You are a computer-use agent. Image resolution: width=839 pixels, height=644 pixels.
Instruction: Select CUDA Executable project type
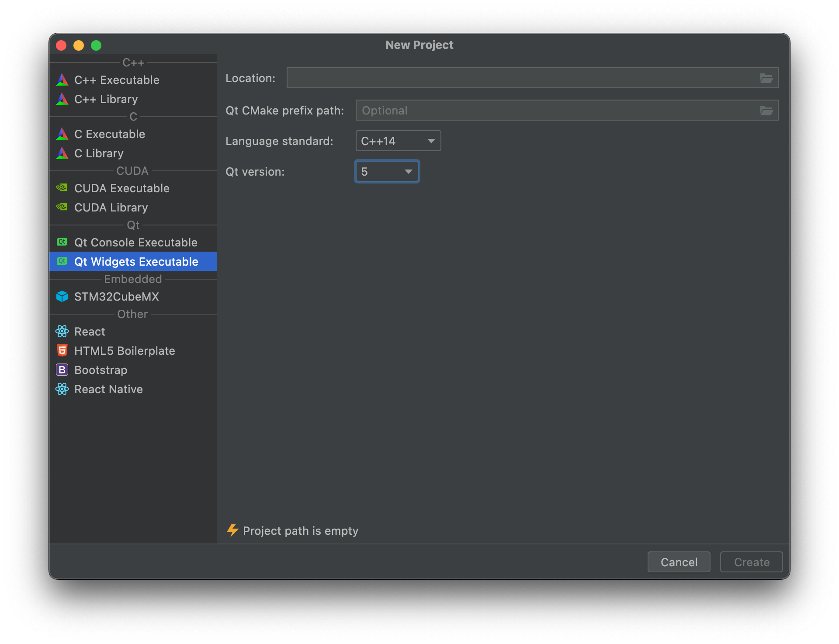(x=133, y=188)
